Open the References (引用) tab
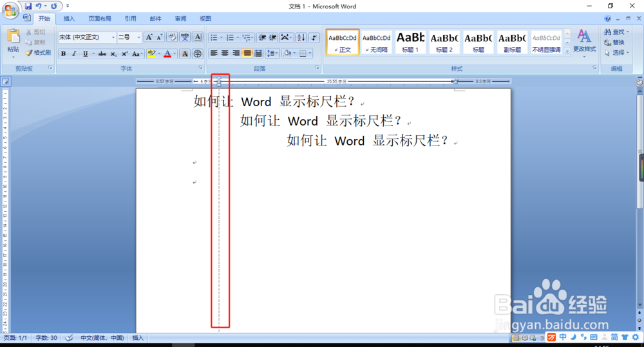The height and width of the screenshot is (347, 644). [130, 19]
